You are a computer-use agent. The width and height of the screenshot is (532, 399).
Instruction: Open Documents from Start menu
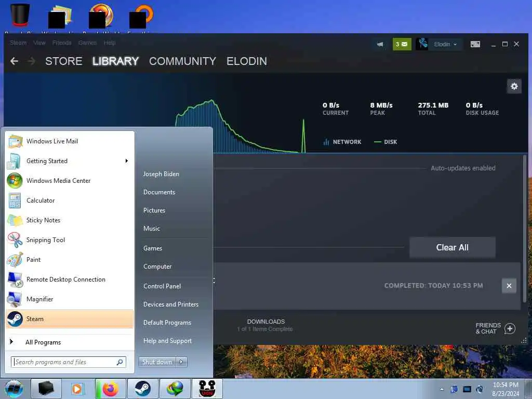tap(159, 192)
